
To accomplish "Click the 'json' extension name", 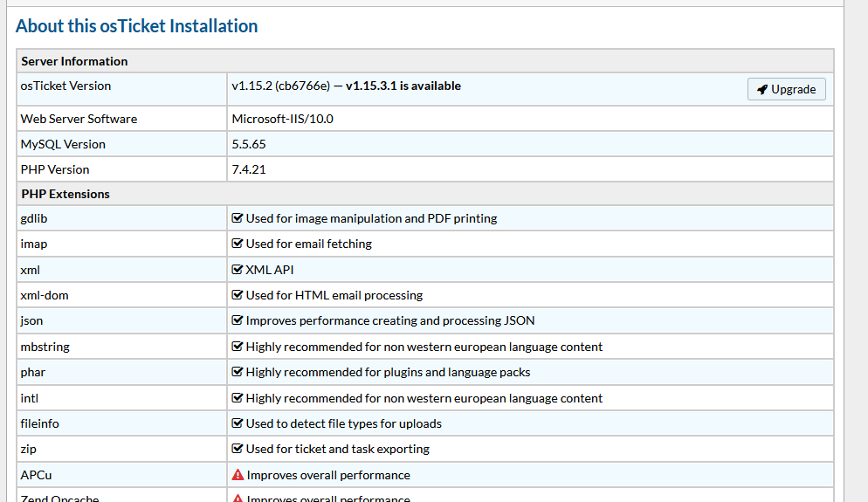I will [31, 321].
